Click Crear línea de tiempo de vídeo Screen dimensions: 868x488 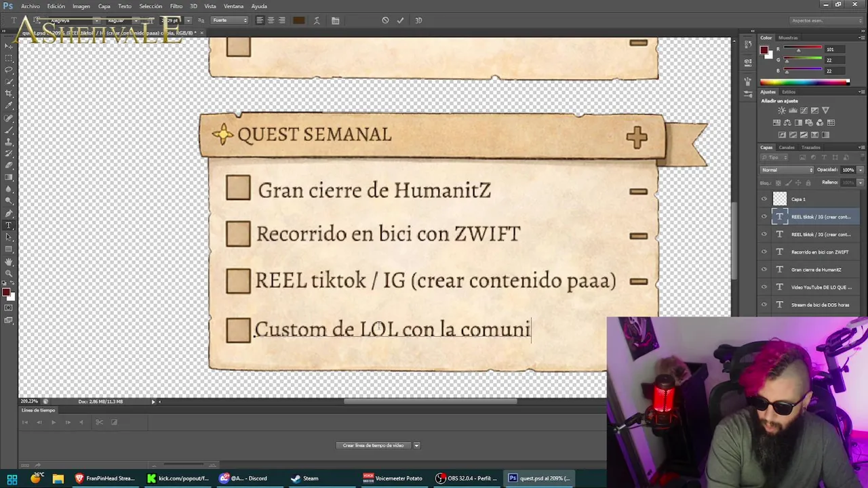click(373, 445)
